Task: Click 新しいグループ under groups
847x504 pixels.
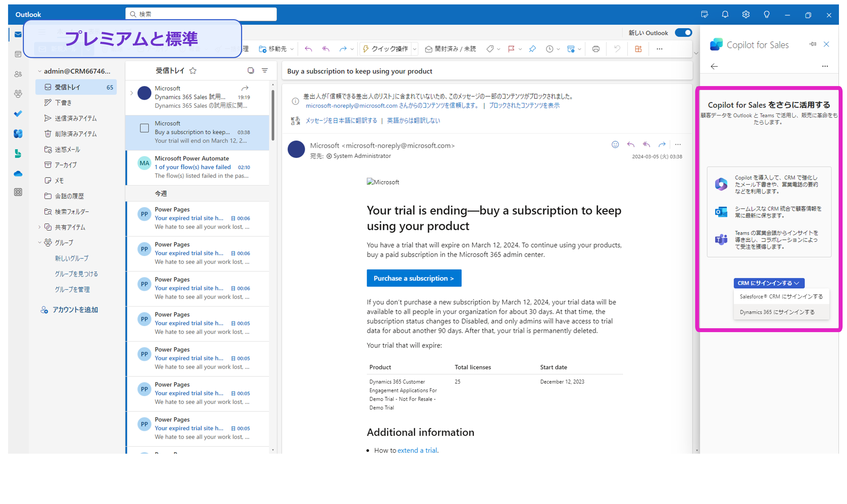Action: pyautogui.click(x=71, y=258)
